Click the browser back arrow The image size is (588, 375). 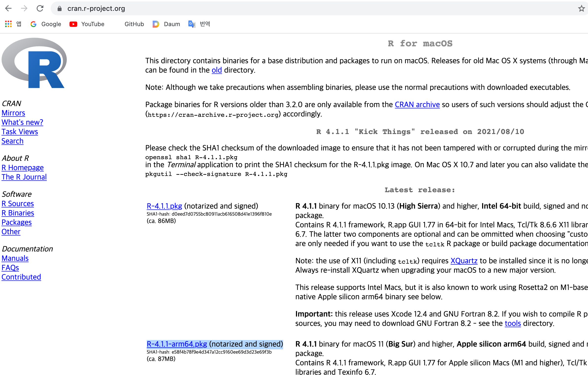point(8,8)
